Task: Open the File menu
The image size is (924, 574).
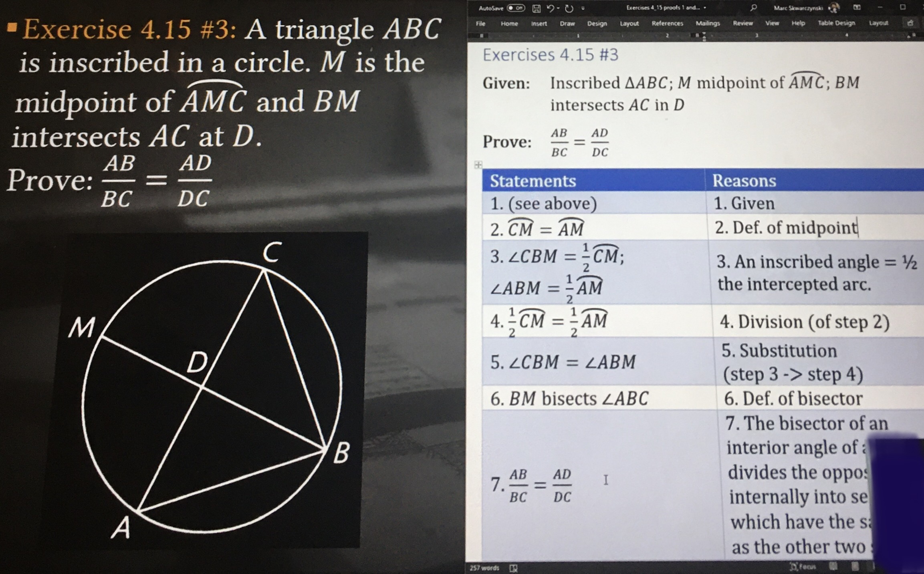Action: coord(482,24)
